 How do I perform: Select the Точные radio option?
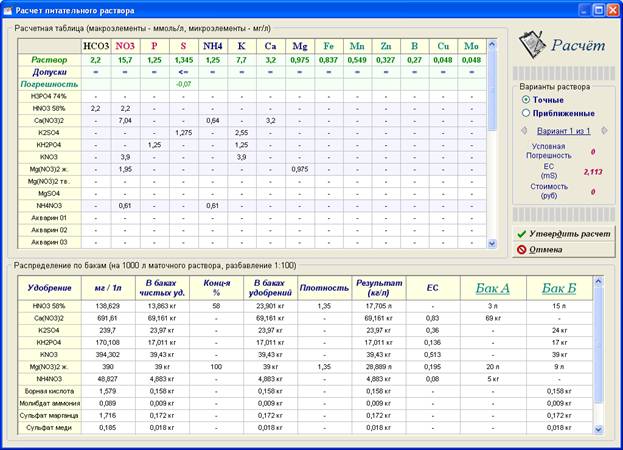click(526, 100)
